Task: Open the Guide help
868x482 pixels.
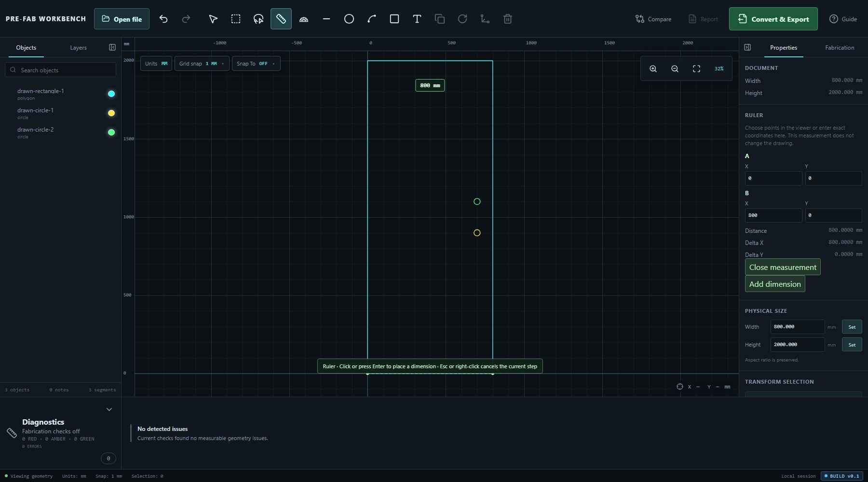Action: tap(843, 19)
